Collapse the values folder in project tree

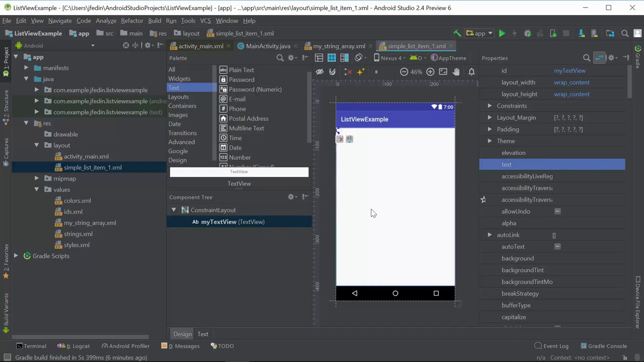tap(36, 190)
